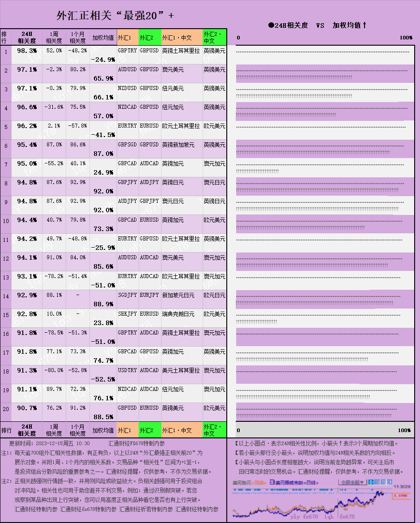Click the 90.7% correlation value in rank 20

click(27, 408)
